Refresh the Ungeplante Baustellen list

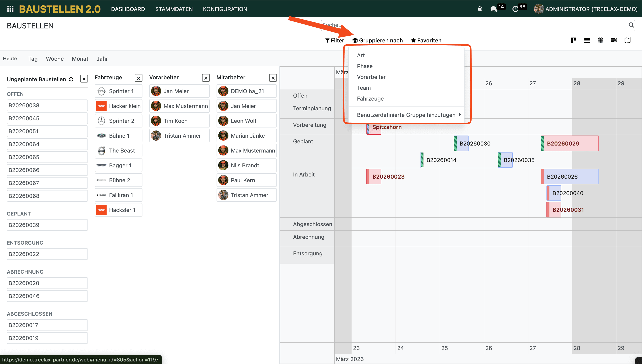click(x=71, y=79)
